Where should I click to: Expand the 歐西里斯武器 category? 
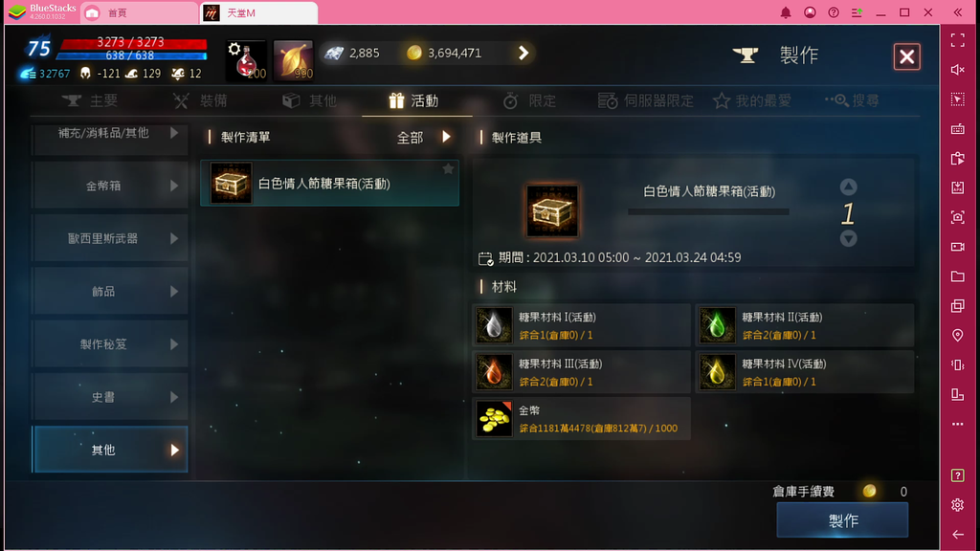[x=111, y=238]
